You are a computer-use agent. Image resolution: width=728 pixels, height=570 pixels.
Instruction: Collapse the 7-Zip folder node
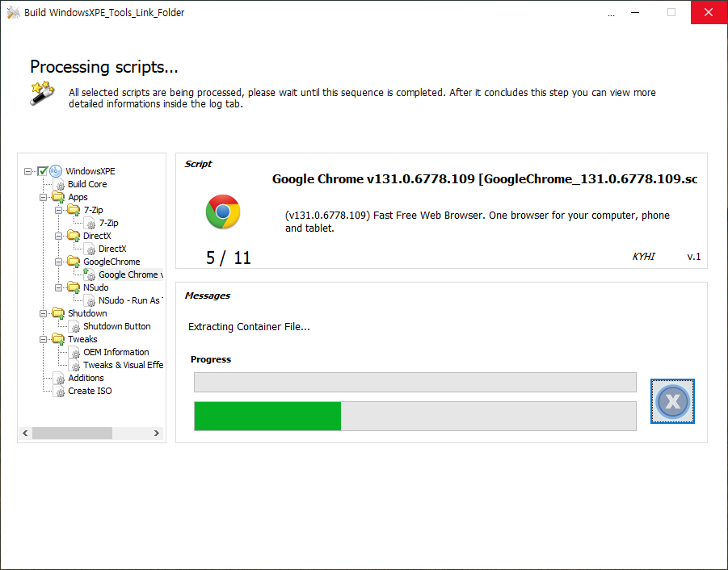[58, 211]
